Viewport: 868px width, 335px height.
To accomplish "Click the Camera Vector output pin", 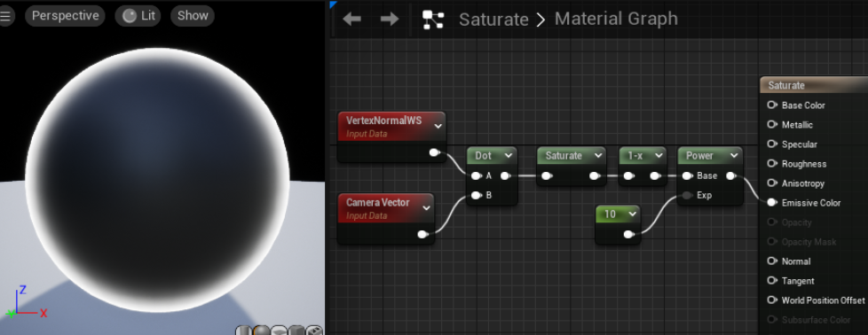I will tap(423, 235).
